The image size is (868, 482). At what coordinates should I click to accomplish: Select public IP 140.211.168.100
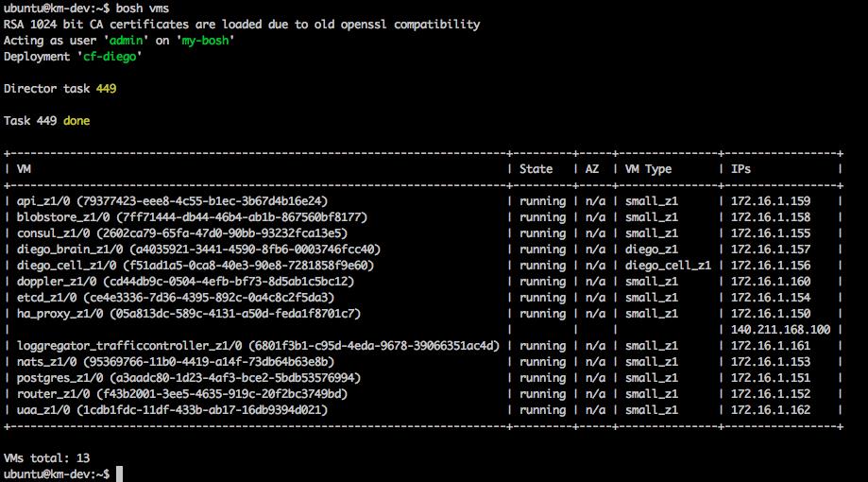[x=780, y=330]
